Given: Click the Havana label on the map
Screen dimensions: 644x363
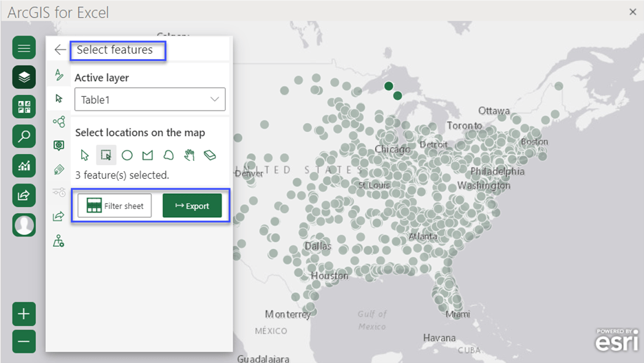Looking at the screenshot, I should [x=439, y=338].
